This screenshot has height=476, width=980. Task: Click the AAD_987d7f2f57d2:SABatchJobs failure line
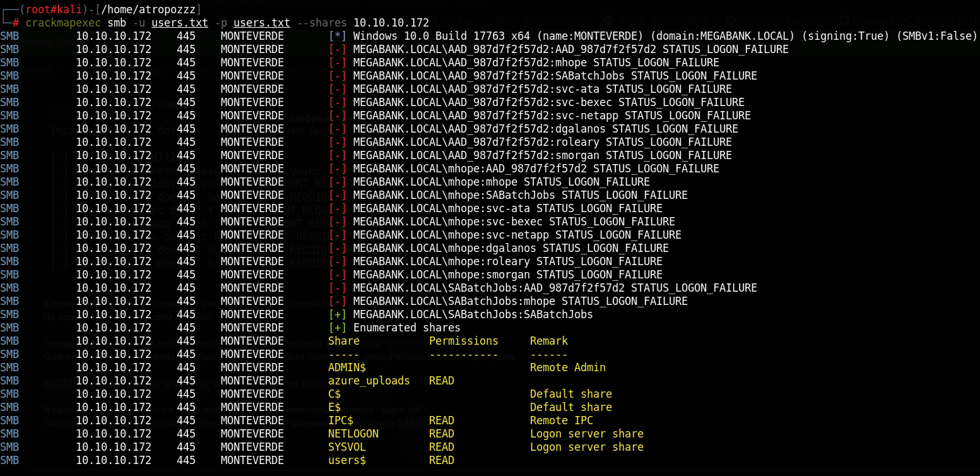555,76
